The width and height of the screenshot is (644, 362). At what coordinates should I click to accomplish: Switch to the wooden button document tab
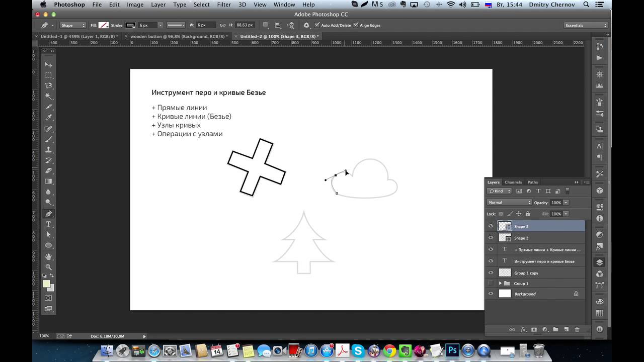coord(178,37)
